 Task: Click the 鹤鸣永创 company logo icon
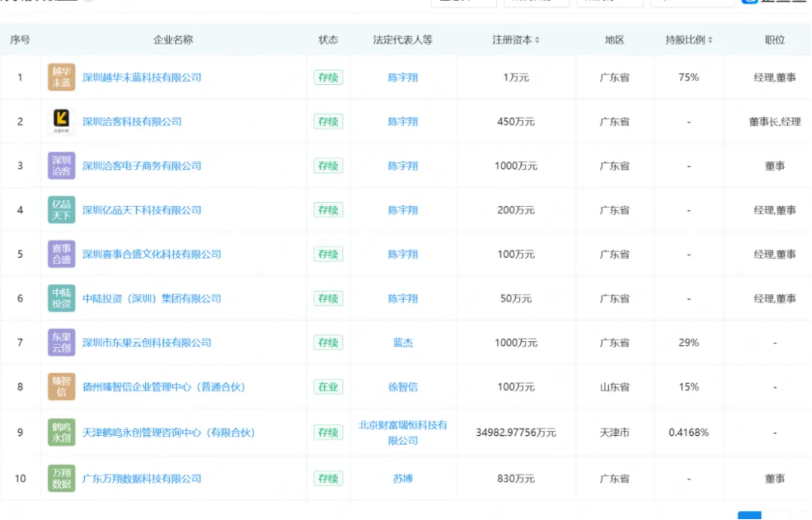click(62, 432)
